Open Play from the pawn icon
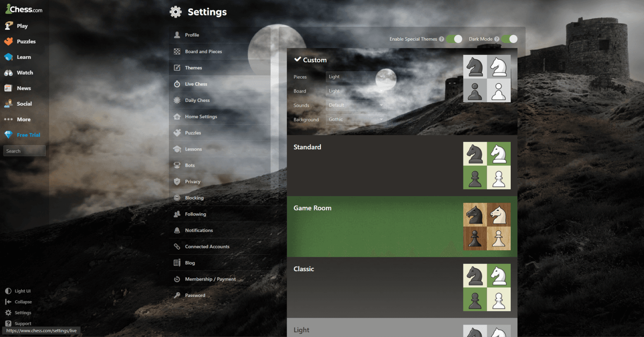The image size is (644, 337). pyautogui.click(x=9, y=26)
